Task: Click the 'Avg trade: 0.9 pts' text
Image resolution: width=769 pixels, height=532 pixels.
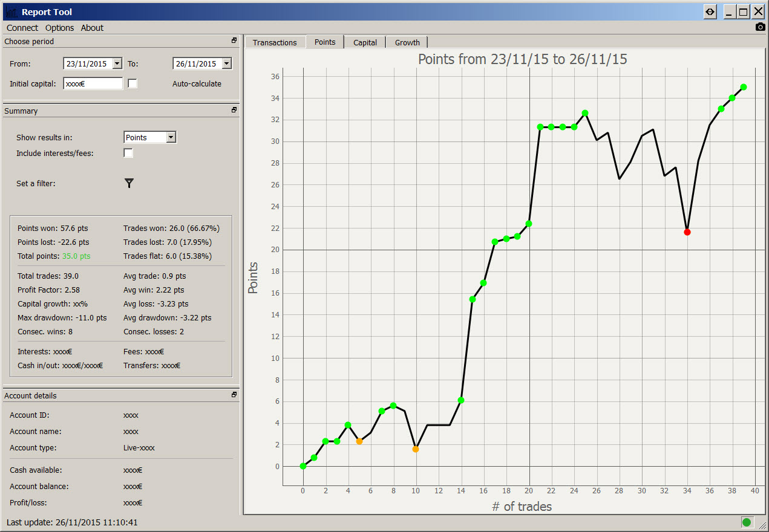Action: [x=155, y=276]
